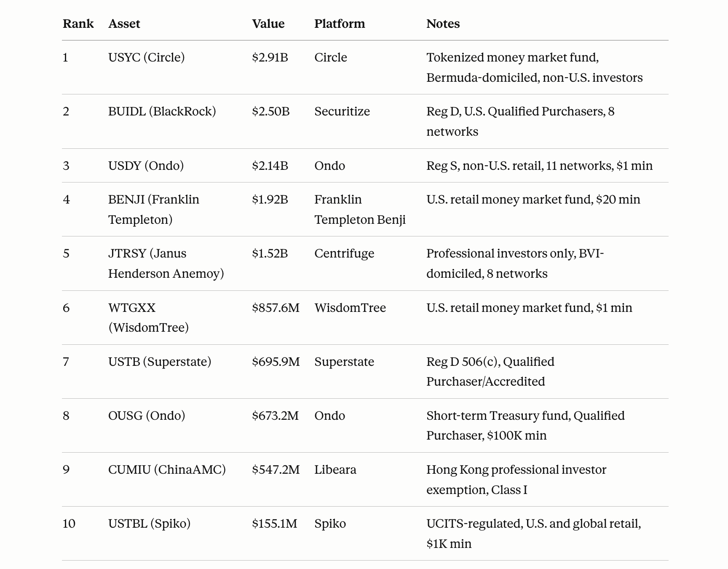Select the USYC (Circle) asset cell
728x569 pixels.
point(146,57)
